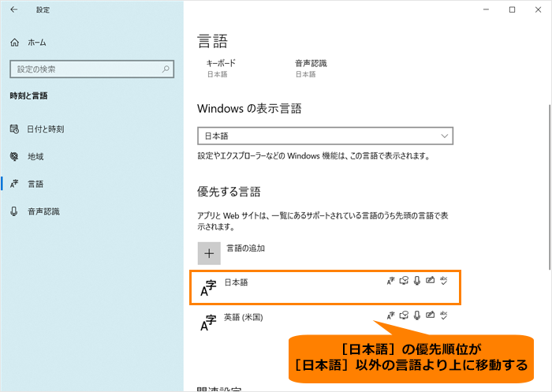Focus the 設定の検索 search field

[92, 69]
